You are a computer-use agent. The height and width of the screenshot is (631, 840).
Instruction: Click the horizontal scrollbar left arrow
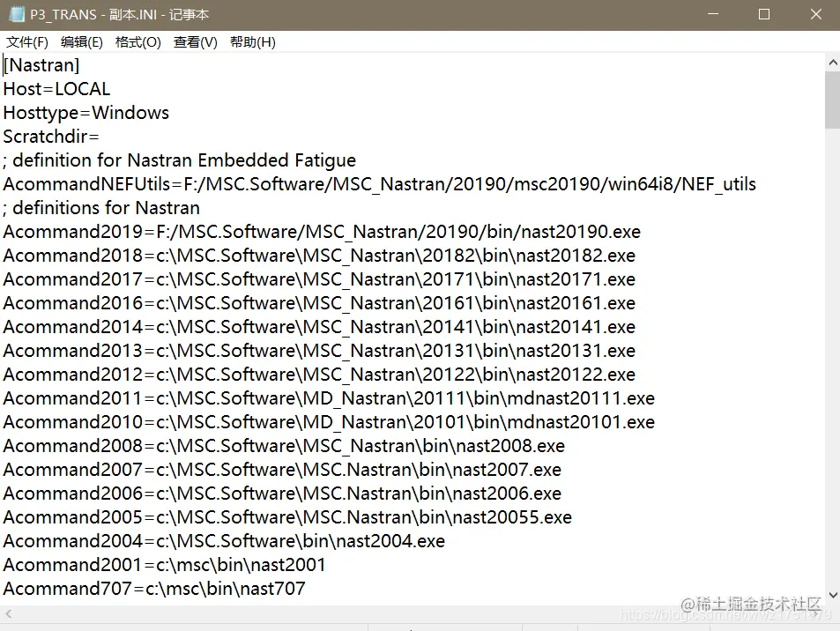(x=9, y=614)
